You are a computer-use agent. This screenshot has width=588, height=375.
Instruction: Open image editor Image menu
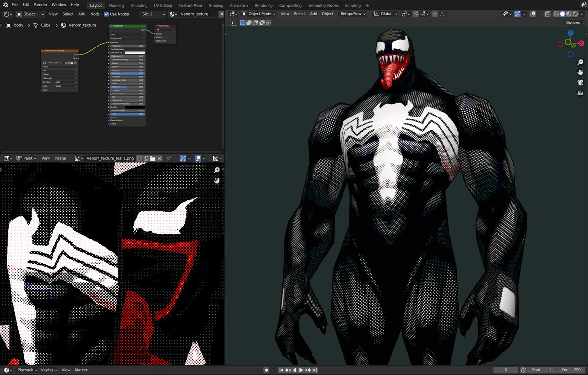coord(60,158)
